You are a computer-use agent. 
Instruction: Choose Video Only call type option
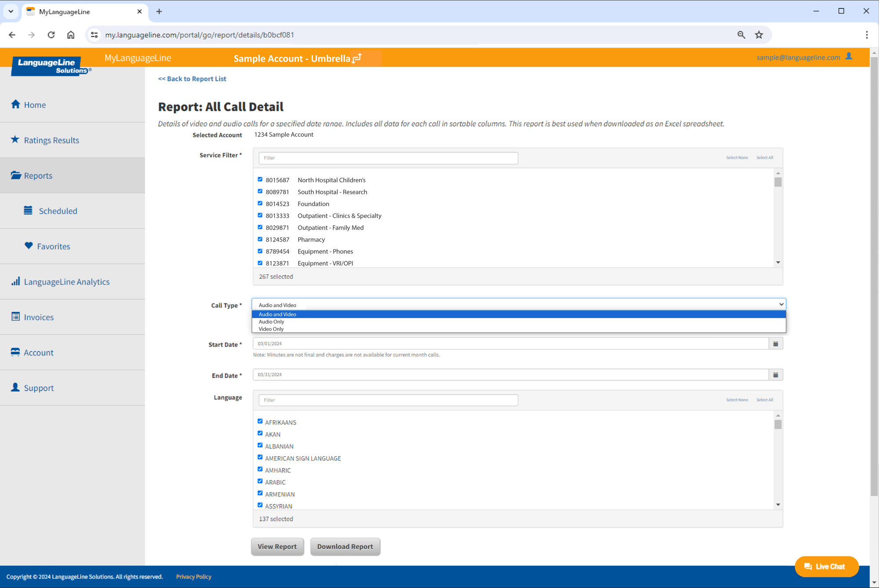271,329
